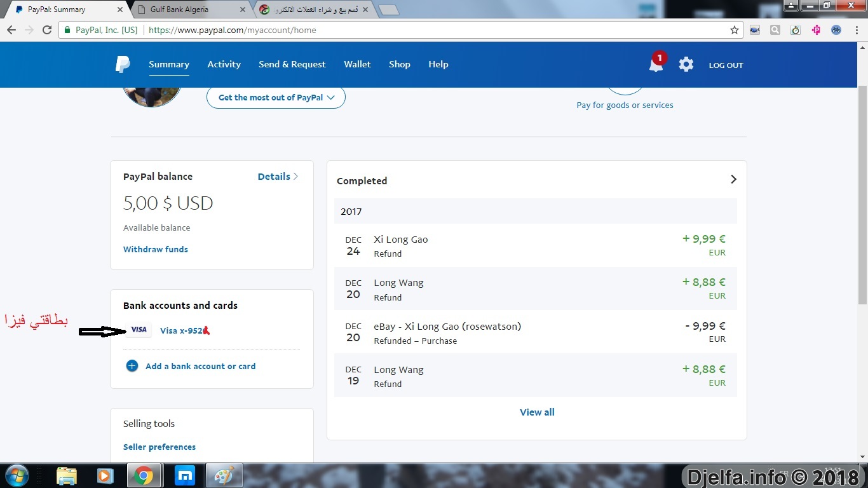Go to the Summary menu item
The width and height of the screenshot is (868, 488).
169,64
